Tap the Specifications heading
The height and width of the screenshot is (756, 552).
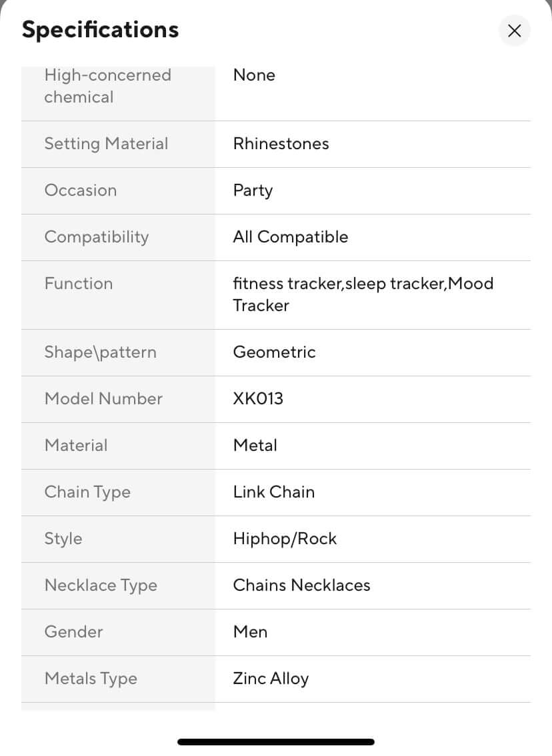click(100, 30)
